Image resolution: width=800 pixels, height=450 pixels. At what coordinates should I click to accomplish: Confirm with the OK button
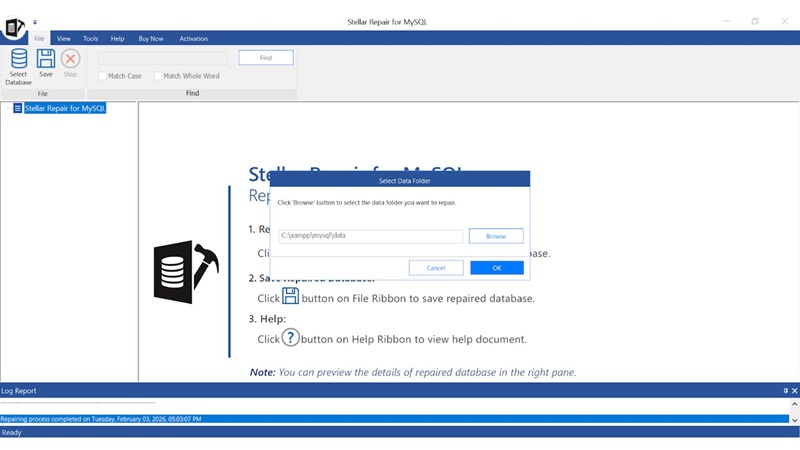pos(497,268)
